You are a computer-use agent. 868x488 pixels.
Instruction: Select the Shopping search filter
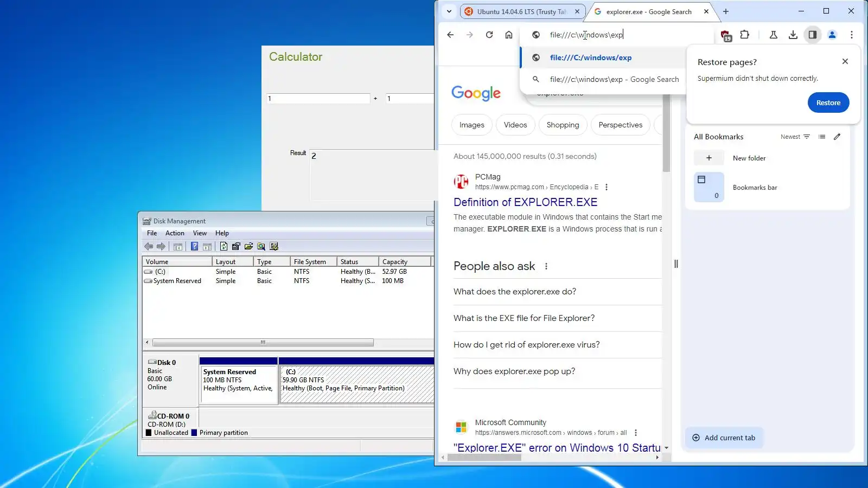click(563, 125)
